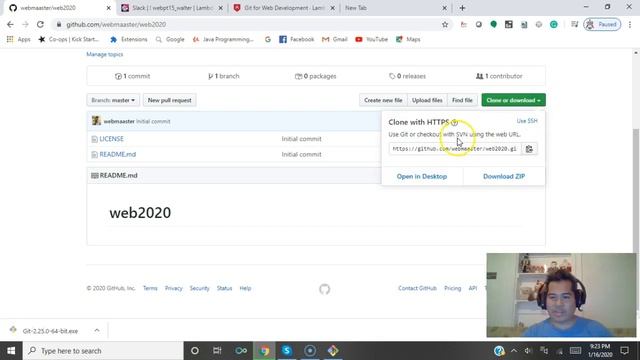Switch to Use SSH
This screenshot has width=640, height=360.
pyautogui.click(x=527, y=121)
